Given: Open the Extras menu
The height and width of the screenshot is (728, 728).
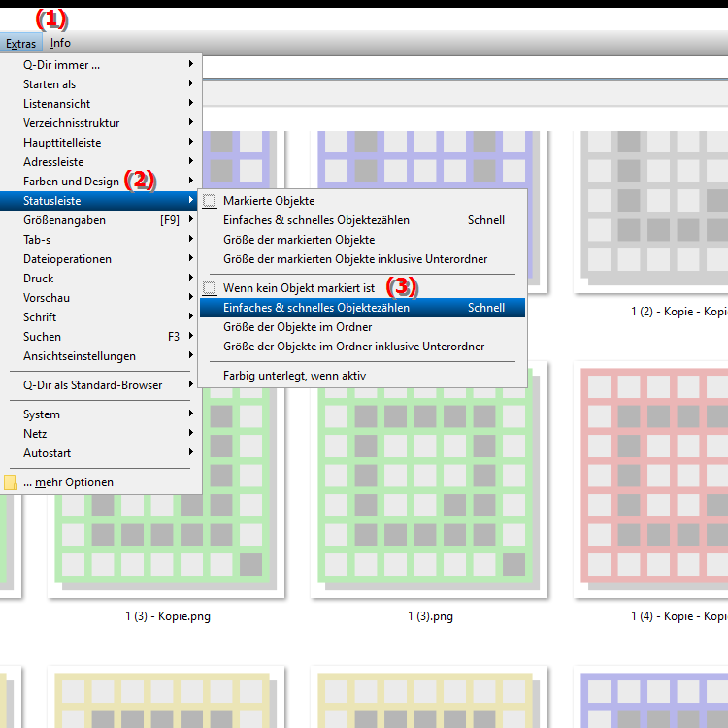Looking at the screenshot, I should (21, 43).
